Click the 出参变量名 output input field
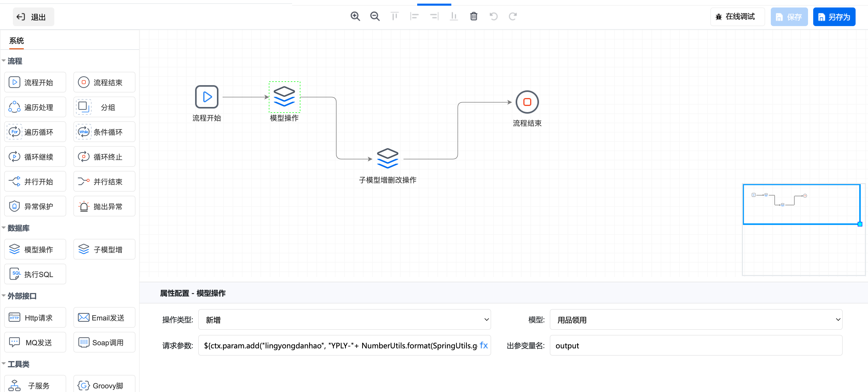The width and height of the screenshot is (868, 392). click(696, 346)
